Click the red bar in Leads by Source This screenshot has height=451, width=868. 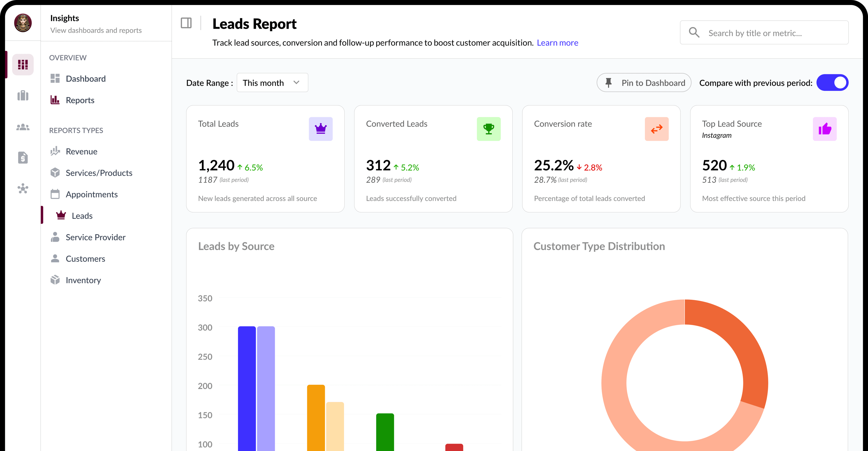pos(454,447)
